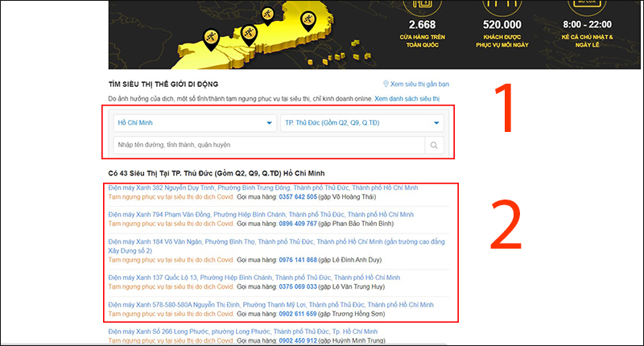Image resolution: width=644 pixels, height=346 pixels.
Task: Click the magnifying glass search icon
Action: 434,145
